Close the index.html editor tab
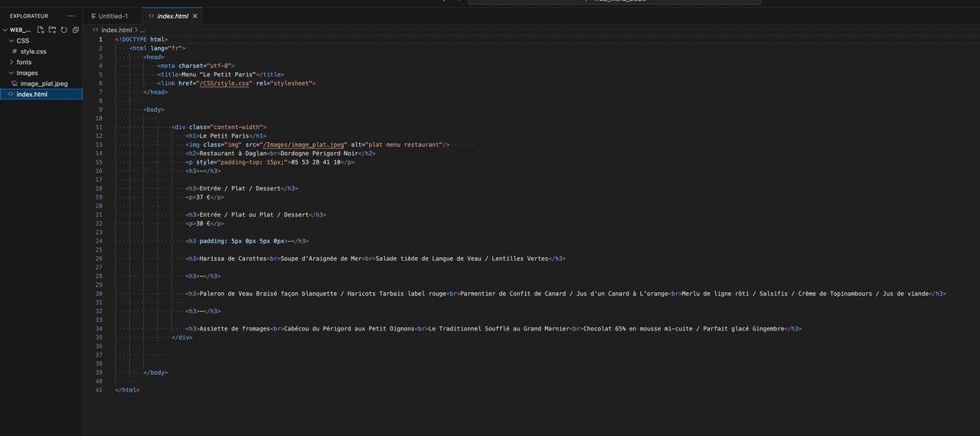Viewport: 980px width, 436px height. pos(195,16)
